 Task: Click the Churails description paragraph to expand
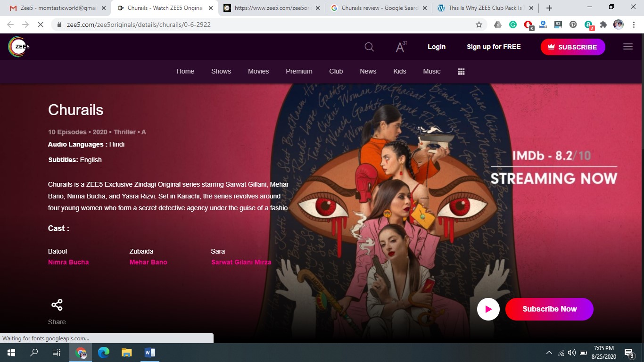[170, 196]
